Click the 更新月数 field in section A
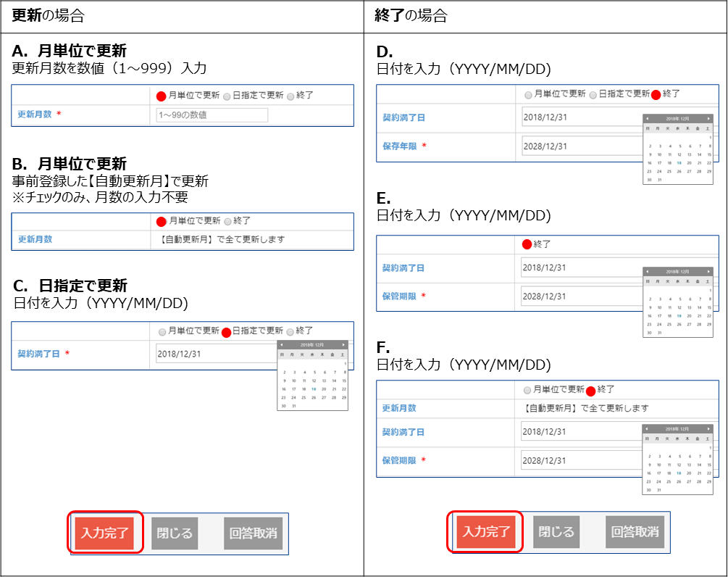 [212, 115]
